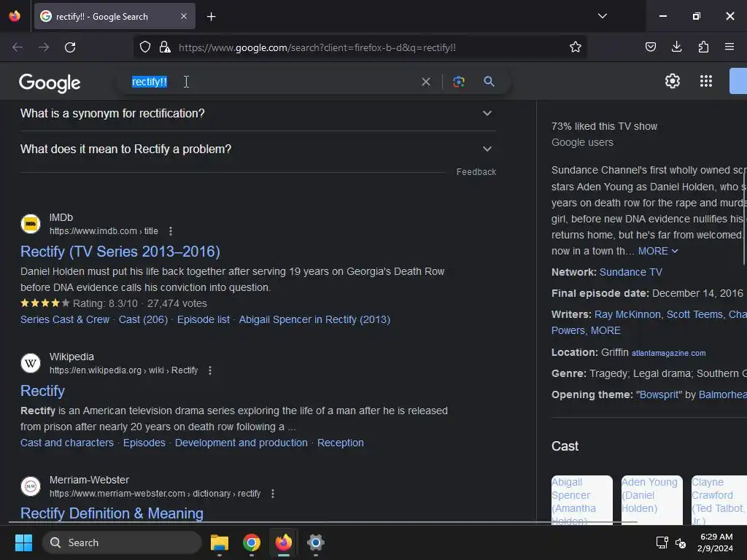
Task: Click the site security padlock icon
Action: (x=165, y=47)
